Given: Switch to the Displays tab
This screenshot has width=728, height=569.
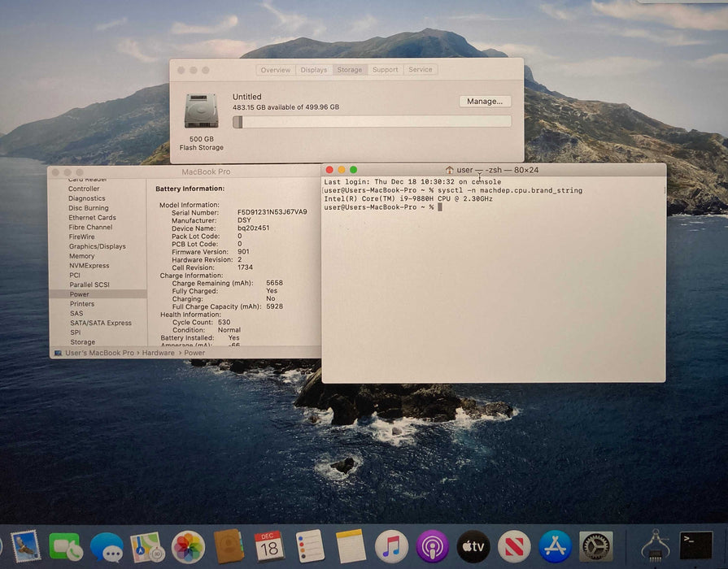Looking at the screenshot, I should pyautogui.click(x=313, y=70).
